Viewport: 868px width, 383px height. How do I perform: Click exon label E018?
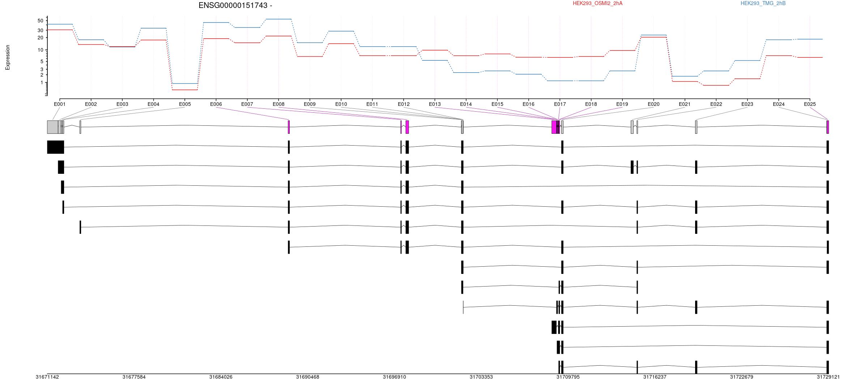point(591,104)
